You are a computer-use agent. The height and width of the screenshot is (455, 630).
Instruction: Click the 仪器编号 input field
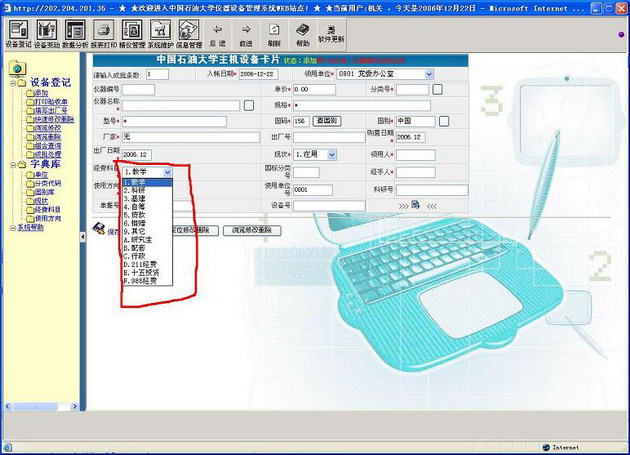138,90
